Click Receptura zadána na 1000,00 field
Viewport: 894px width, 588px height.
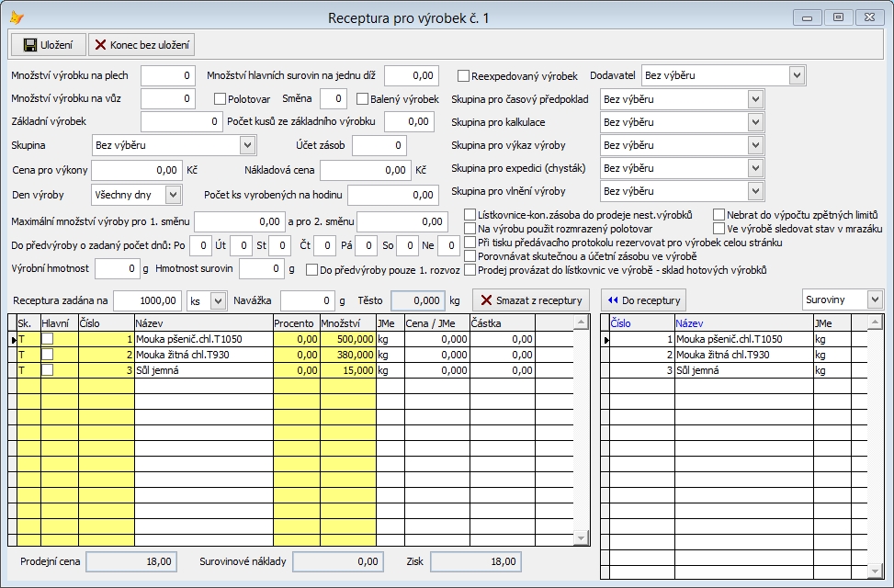coord(147,300)
